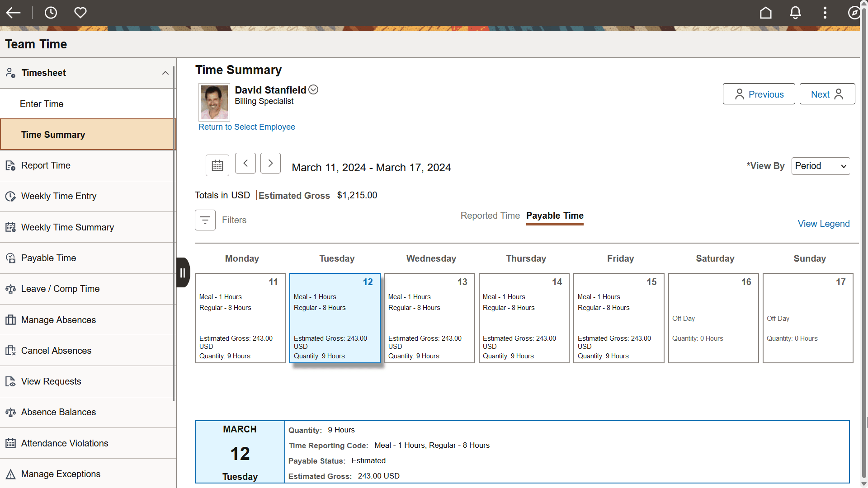Open favorites heart icon
The image size is (868, 488).
80,12
